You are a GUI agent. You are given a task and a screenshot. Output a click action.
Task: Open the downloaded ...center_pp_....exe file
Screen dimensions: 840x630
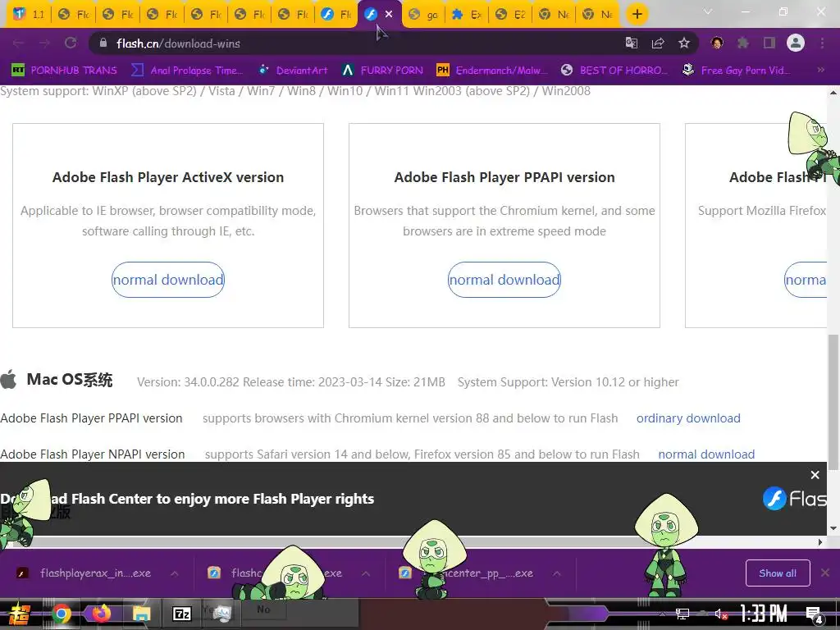472,573
